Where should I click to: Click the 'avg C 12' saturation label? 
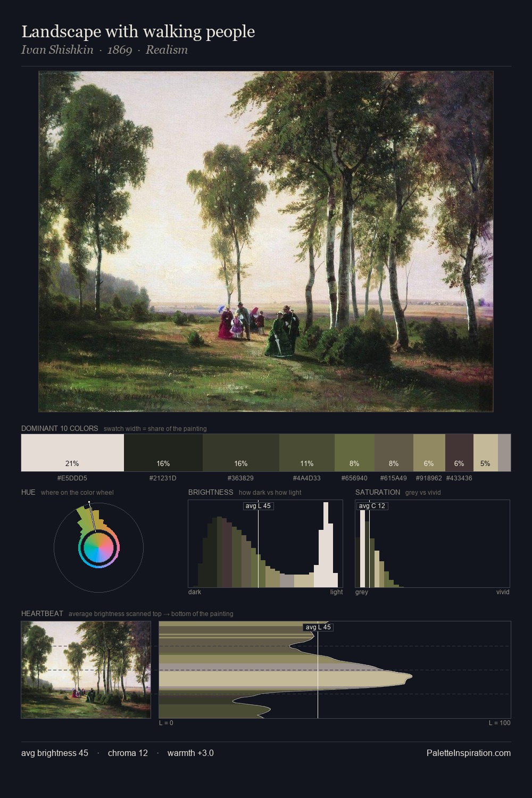[x=372, y=506]
